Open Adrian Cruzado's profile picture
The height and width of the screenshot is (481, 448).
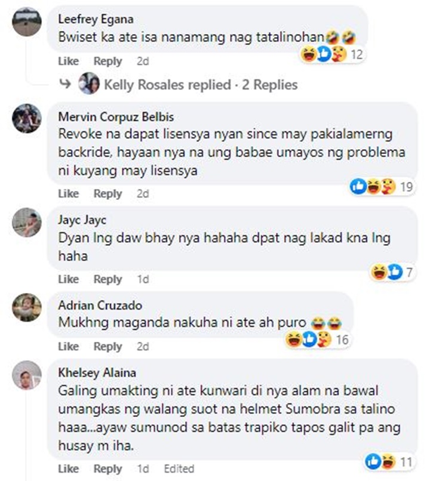coord(27,307)
